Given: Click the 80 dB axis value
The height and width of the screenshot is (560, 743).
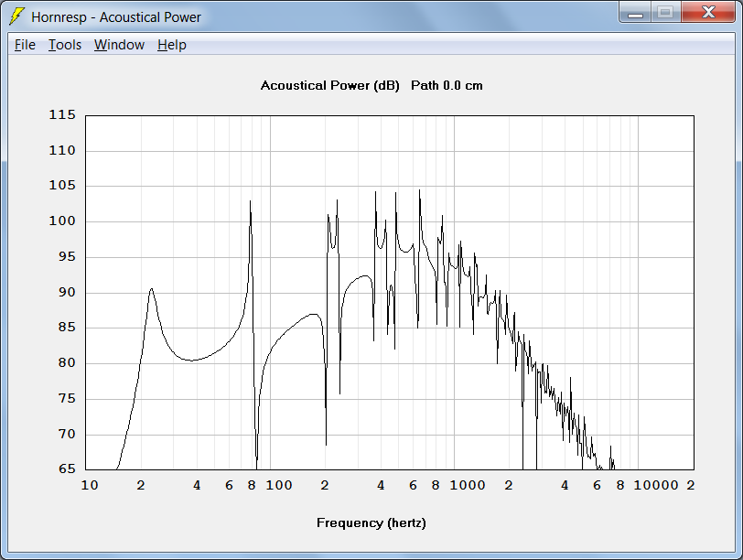Looking at the screenshot, I should coord(67,363).
